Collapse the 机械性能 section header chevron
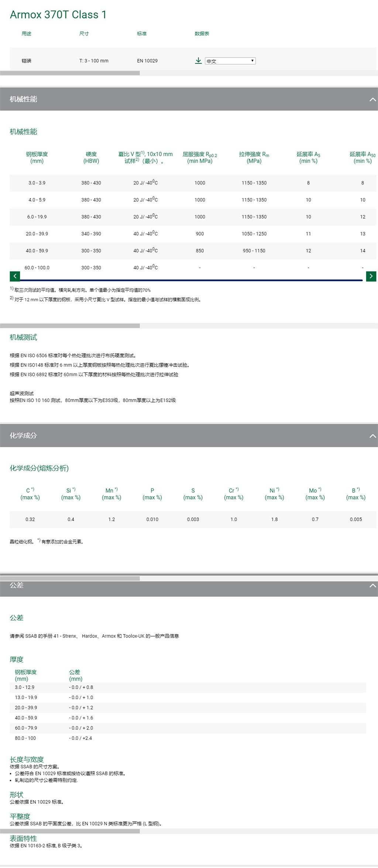Image resolution: width=378 pixels, height=868 pixels. point(372,99)
